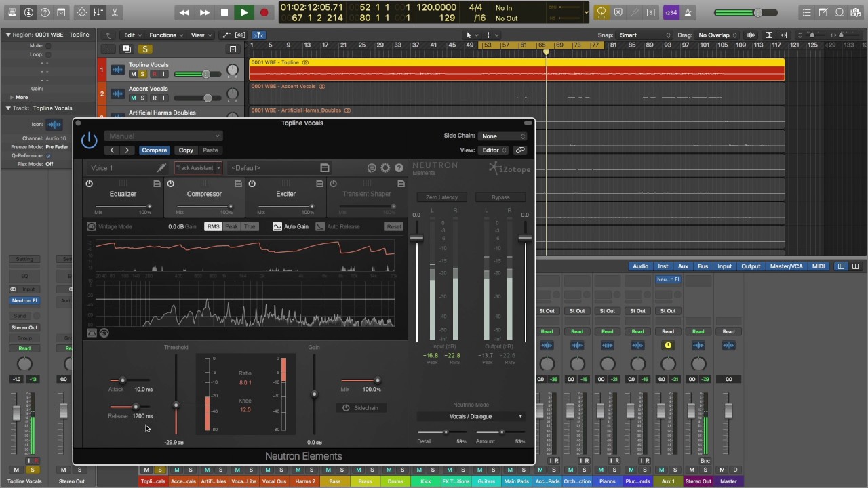Image resolution: width=868 pixels, height=488 pixels.
Task: Click compressor Reset button
Action: coord(393,226)
